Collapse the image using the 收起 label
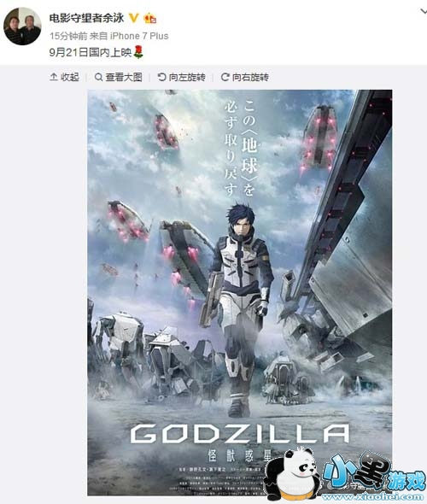This screenshot has height=504, width=427. tap(70, 77)
